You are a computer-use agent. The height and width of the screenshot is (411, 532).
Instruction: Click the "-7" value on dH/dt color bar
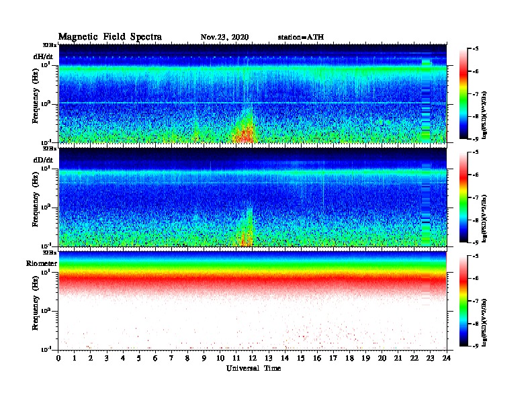click(x=476, y=94)
